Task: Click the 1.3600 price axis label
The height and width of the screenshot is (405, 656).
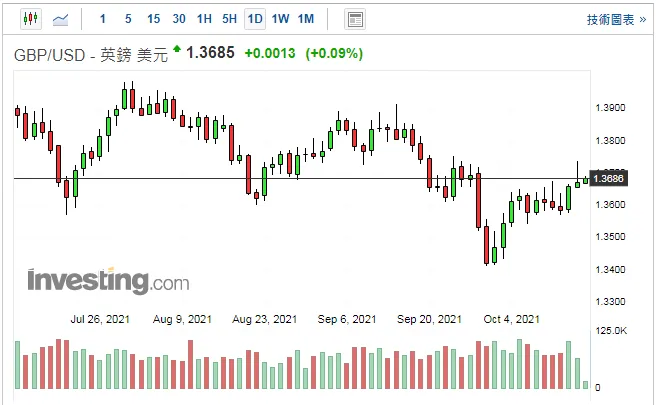Action: coord(610,205)
